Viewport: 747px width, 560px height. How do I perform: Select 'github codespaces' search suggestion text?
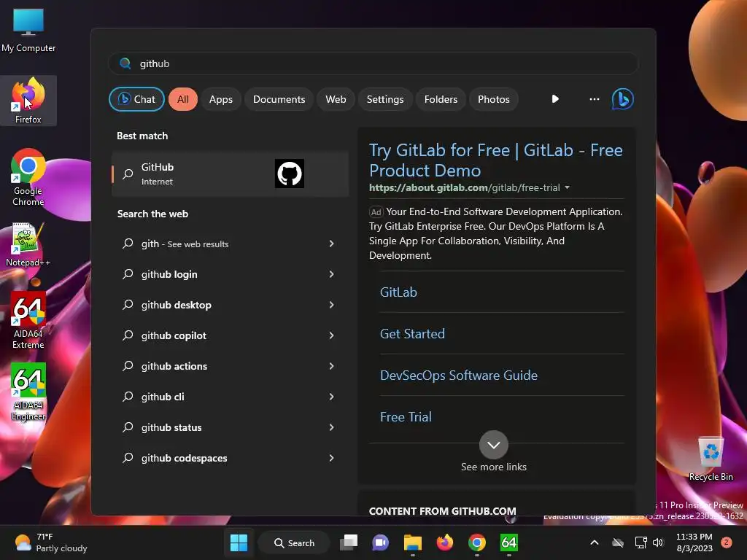point(184,458)
